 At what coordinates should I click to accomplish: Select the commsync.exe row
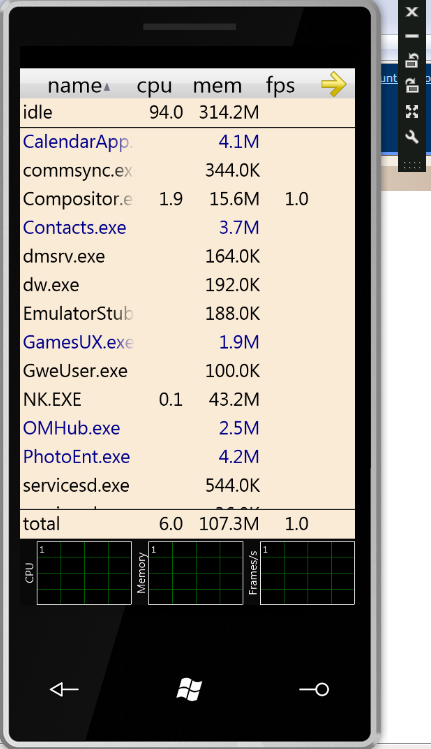187,171
